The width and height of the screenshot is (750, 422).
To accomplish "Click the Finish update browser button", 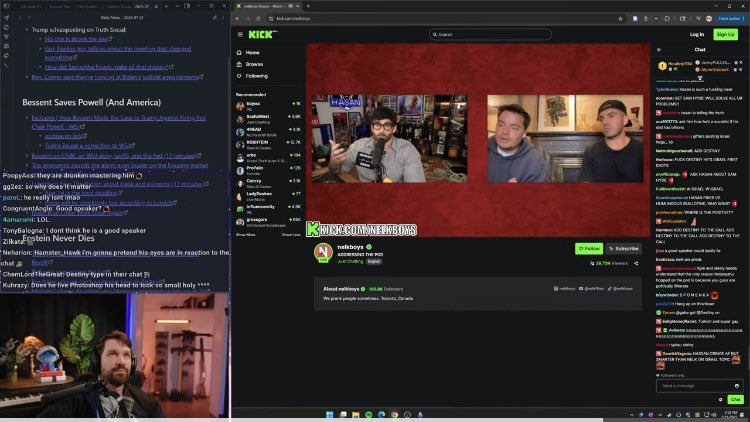I will pos(730,19).
